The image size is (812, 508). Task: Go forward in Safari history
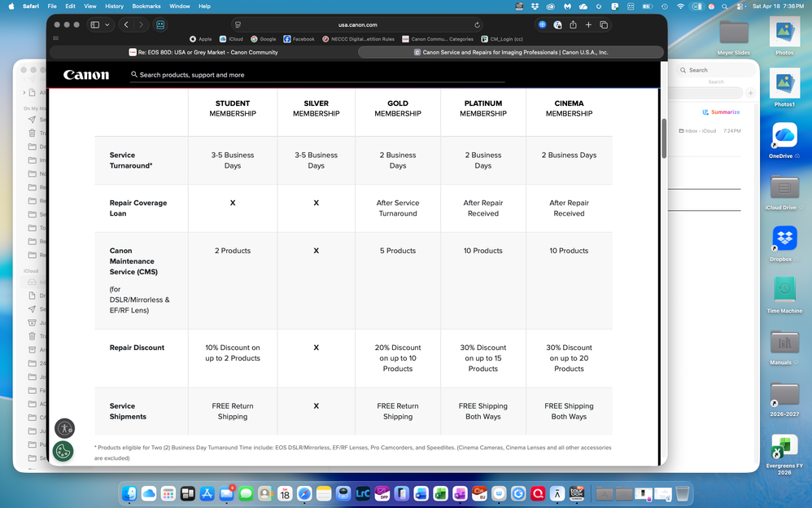point(141,24)
